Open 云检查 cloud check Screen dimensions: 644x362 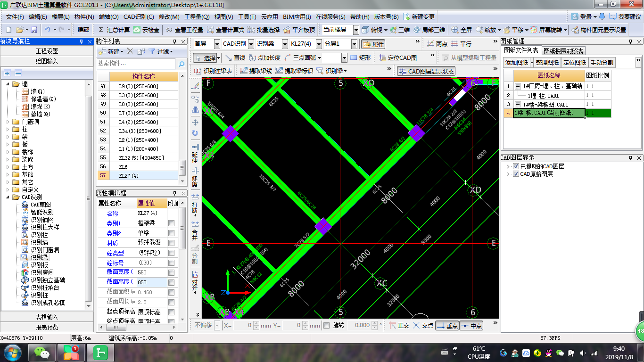(146, 30)
